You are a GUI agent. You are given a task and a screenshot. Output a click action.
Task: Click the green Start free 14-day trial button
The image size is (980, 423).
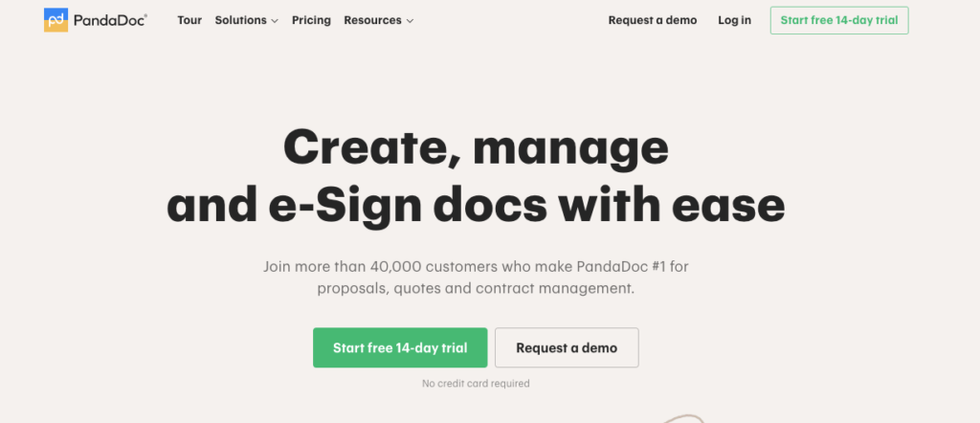pos(400,347)
